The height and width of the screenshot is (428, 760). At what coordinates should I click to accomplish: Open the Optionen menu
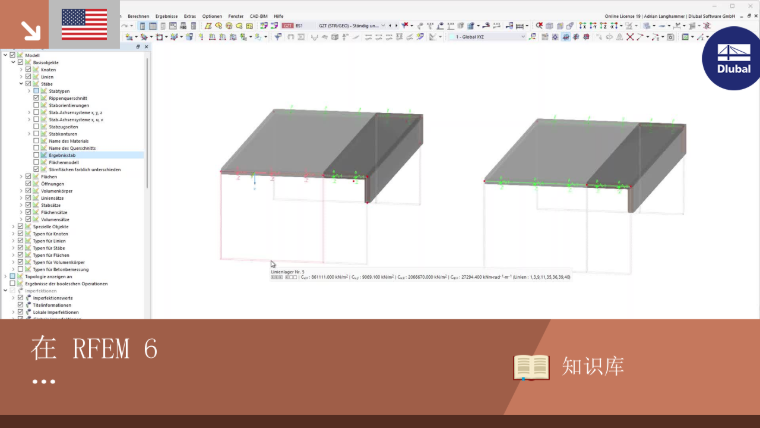212,16
